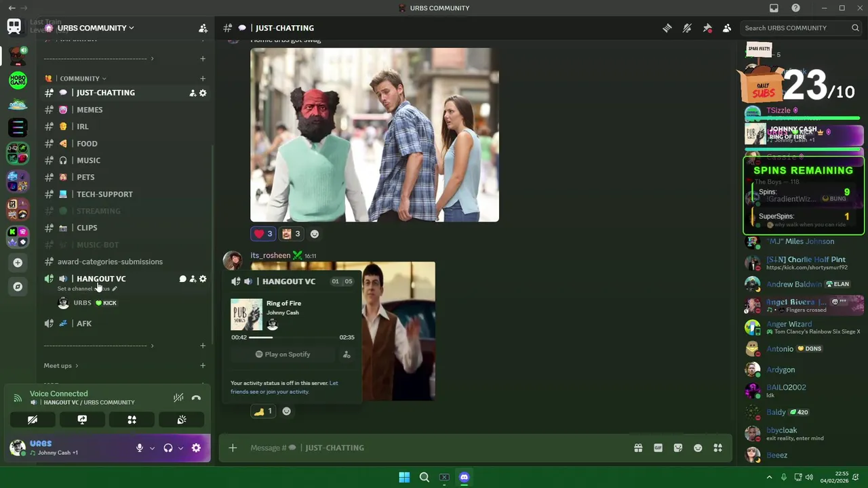Image resolution: width=868 pixels, height=488 pixels.
Task: Open pinned messages
Action: 707,28
